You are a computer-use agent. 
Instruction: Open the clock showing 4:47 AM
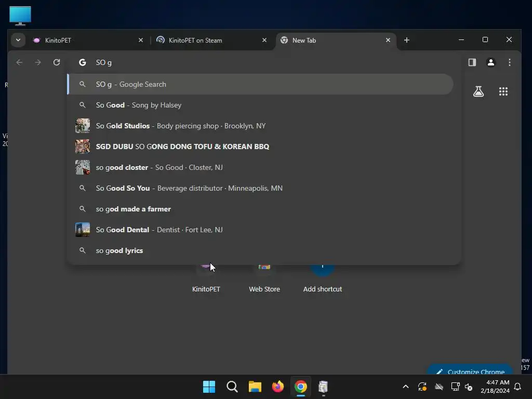pos(495,387)
